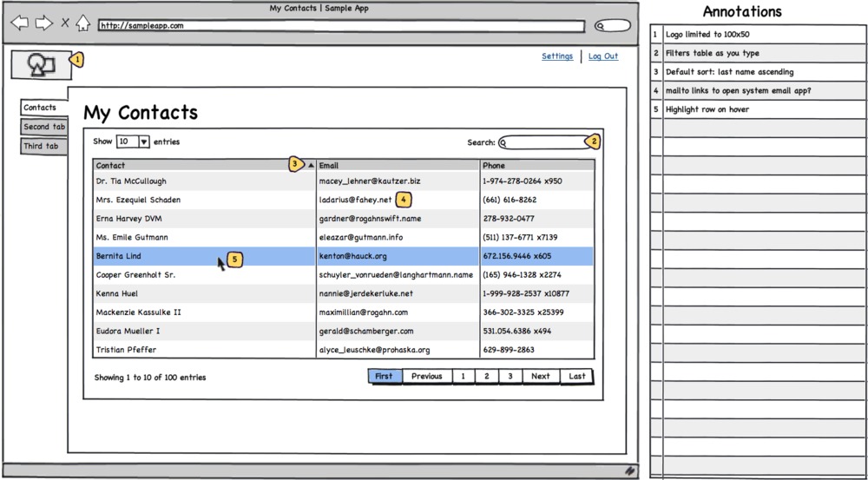Click the table Search input field

[x=544, y=142]
